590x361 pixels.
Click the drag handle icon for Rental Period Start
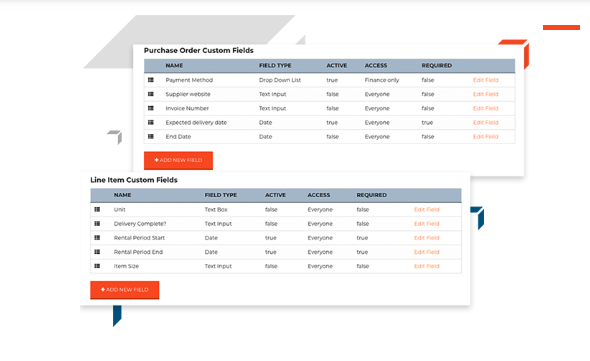pyautogui.click(x=97, y=238)
